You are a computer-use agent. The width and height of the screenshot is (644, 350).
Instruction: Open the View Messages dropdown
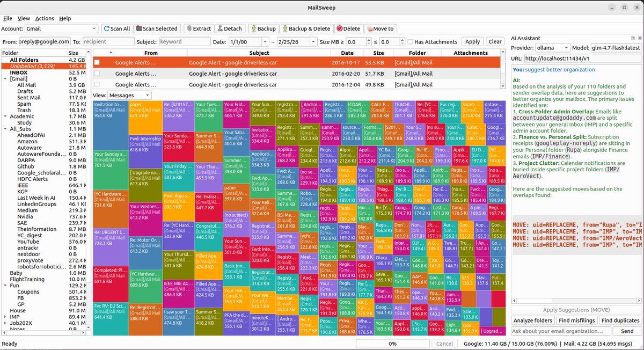(x=129, y=95)
